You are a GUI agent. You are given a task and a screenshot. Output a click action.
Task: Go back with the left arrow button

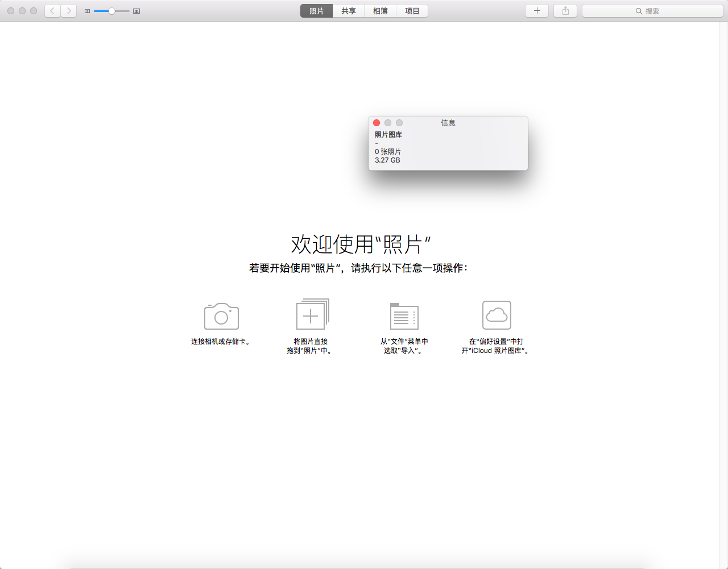click(x=52, y=11)
